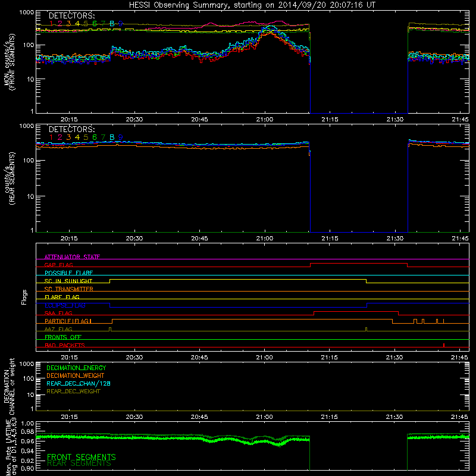Screen dimensions: 476x476
Task: Click the HESSI Observing Summary plot title
Action: (x=252, y=5)
